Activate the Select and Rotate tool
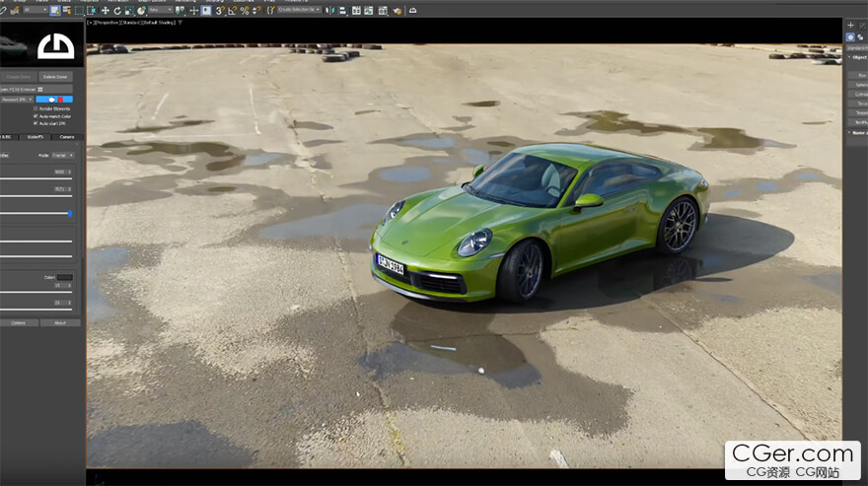 pos(117,11)
